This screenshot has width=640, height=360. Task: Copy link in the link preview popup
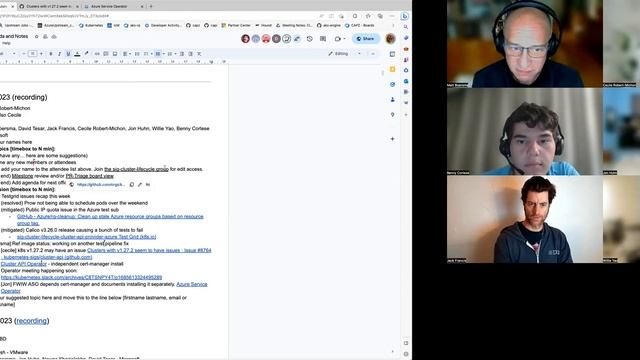[x=131, y=184]
